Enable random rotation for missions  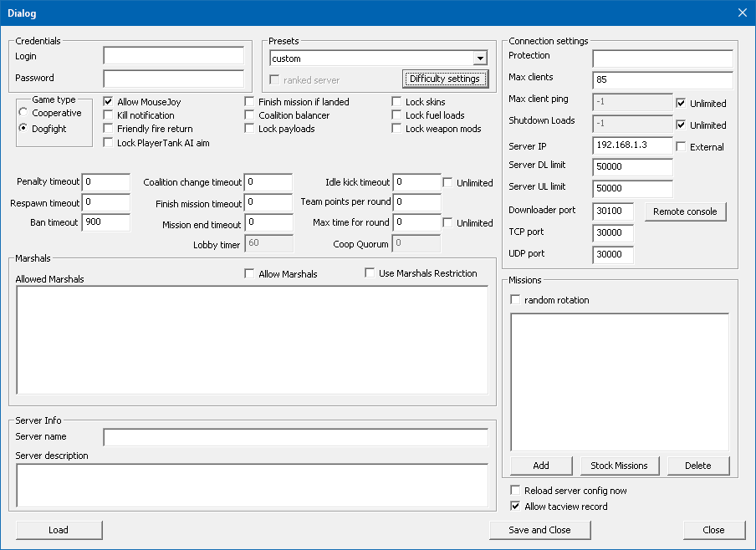tap(516, 300)
